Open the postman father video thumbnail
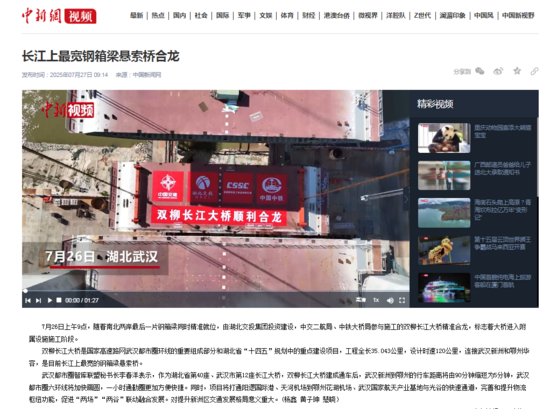The height and width of the screenshot is (409, 550). (x=444, y=175)
